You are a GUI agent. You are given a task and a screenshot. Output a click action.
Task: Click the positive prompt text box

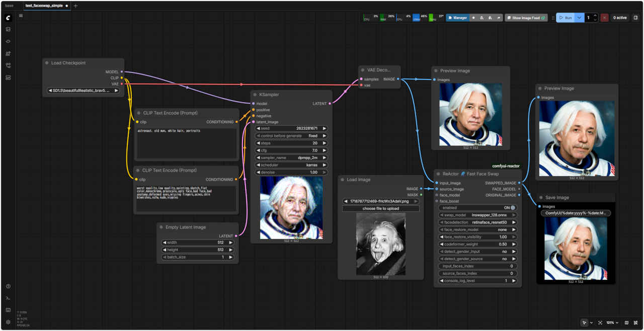(x=186, y=143)
